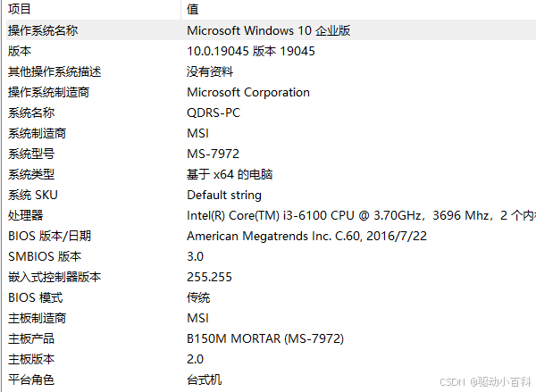Select the 主板制造商 row
The height and width of the screenshot is (392, 536).
coord(271,318)
